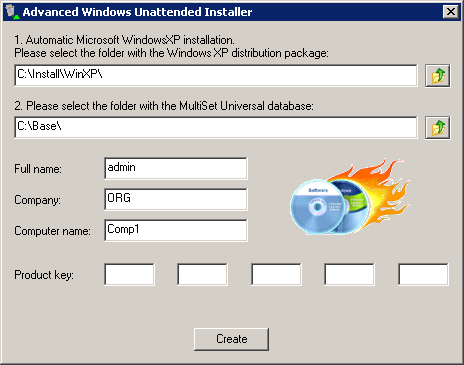Image resolution: width=464 pixels, height=365 pixels.
Task: Click the "Advanced Windows Unattended Installer" title text
Action: (137, 12)
